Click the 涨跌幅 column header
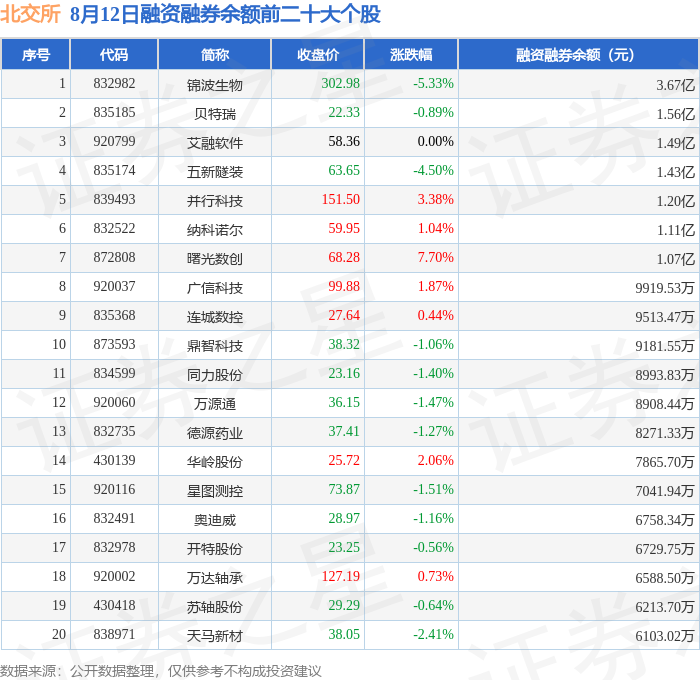This screenshot has width=700, height=680. pyautogui.click(x=411, y=54)
